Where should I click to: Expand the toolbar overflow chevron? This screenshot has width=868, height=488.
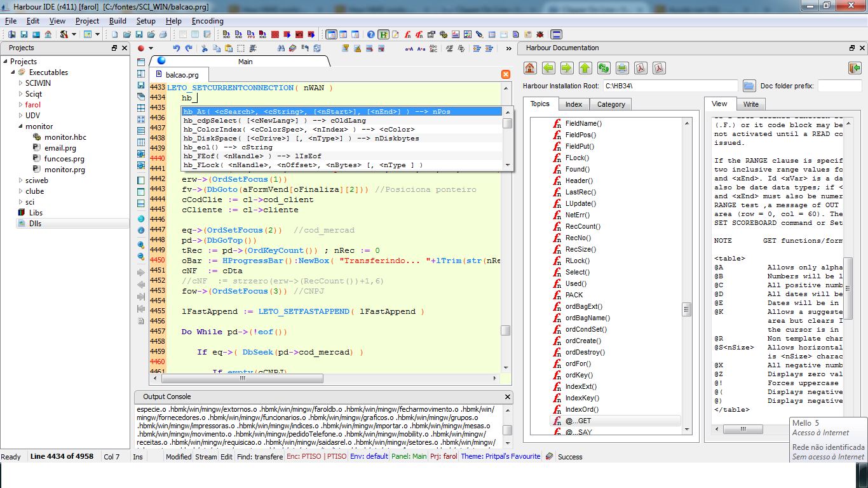(x=508, y=48)
